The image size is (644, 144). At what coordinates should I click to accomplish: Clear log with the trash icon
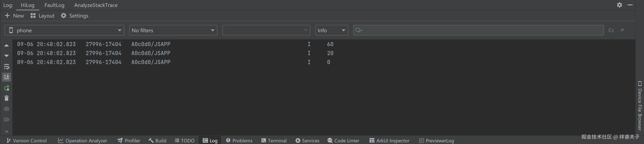[x=7, y=98]
